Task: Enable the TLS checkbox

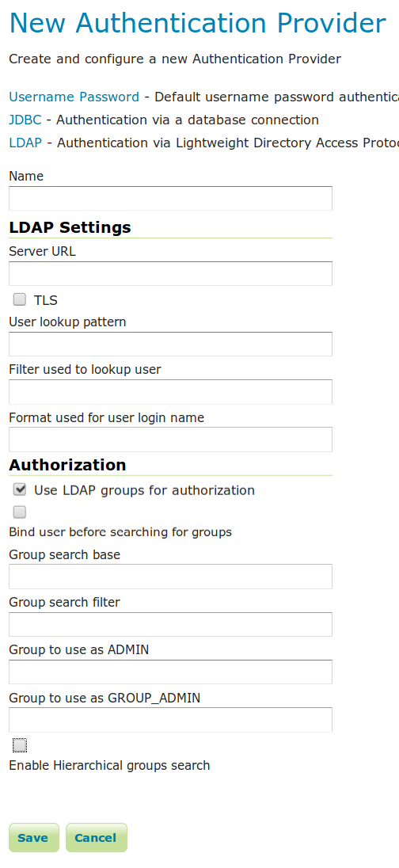Action: coord(20,300)
